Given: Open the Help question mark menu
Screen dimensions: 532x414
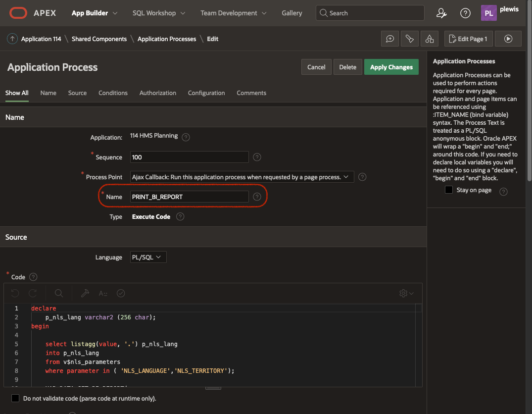Looking at the screenshot, I should click(465, 13).
